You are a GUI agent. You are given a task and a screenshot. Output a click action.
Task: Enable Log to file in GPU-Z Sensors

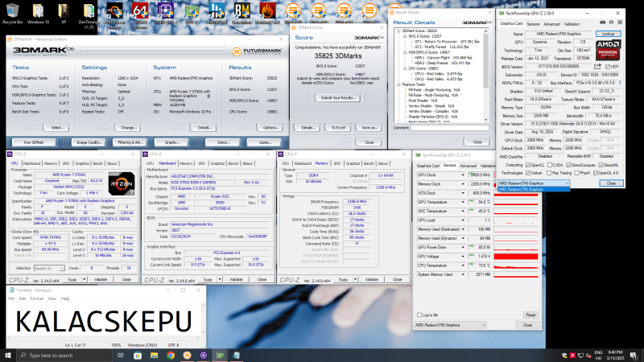point(419,315)
